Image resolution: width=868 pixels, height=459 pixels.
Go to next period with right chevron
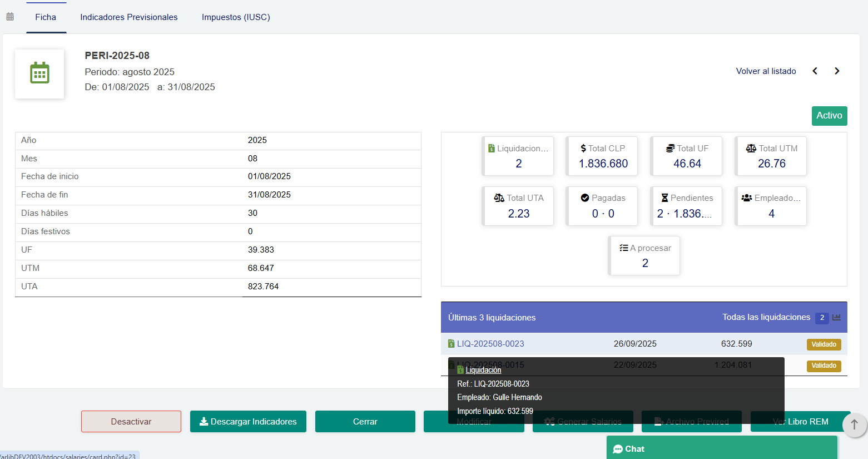click(837, 71)
